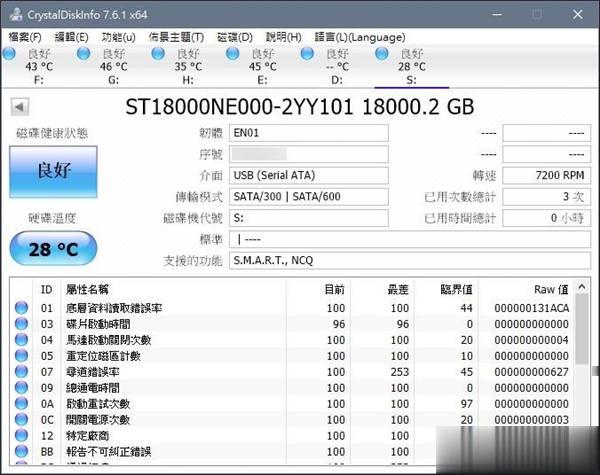
Task: Open the 功能(u) menu
Action: [119, 37]
